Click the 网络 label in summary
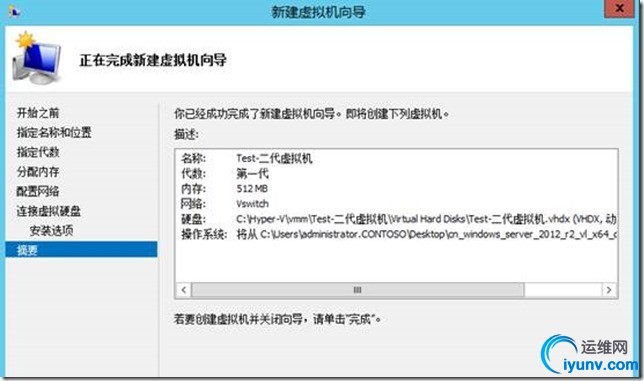Image resolution: width=644 pixels, height=381 pixels. pos(193,204)
